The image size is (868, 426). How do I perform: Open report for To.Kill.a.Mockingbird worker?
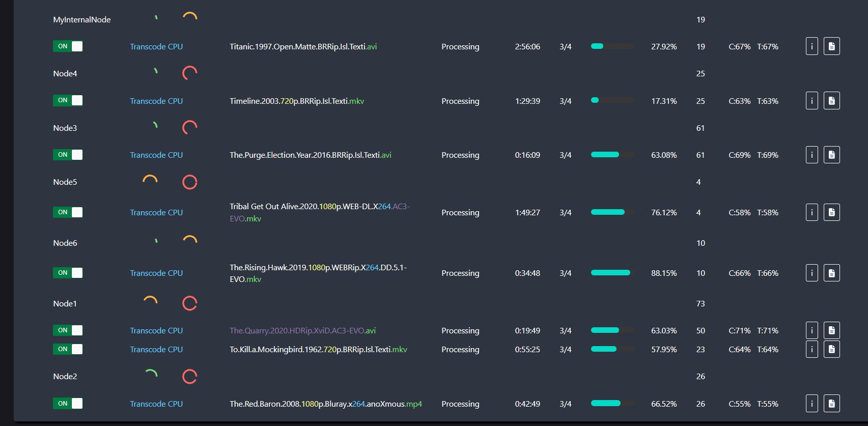click(831, 349)
